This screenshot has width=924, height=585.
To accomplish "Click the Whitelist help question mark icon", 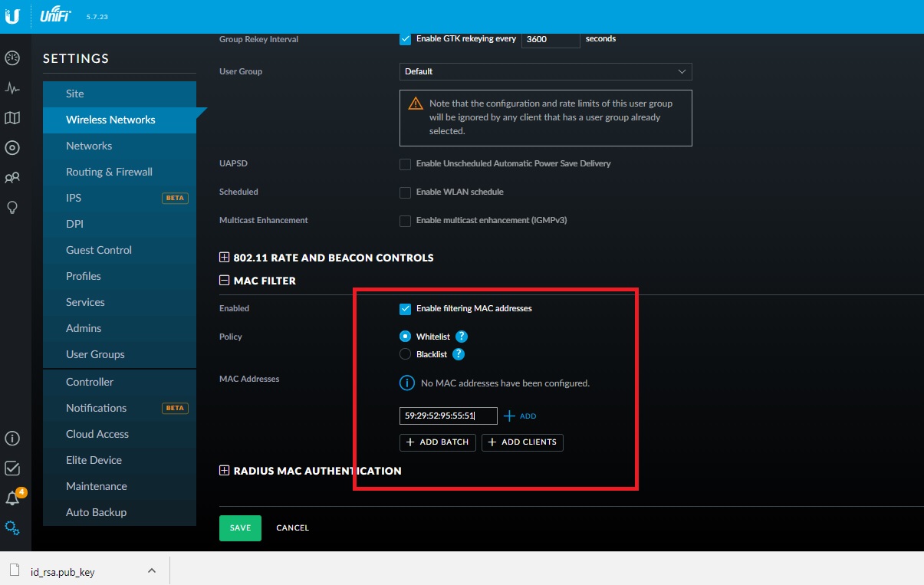I will 462,337.
